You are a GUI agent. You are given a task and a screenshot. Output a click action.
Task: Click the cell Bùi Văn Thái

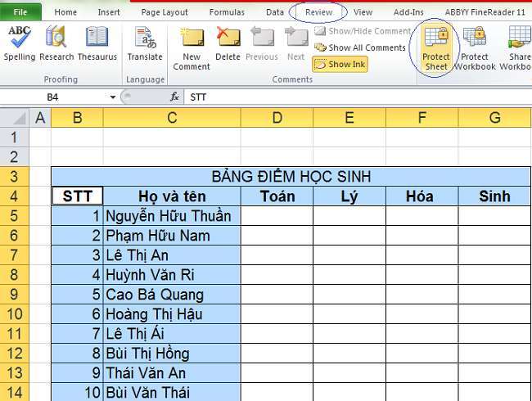[x=172, y=392]
